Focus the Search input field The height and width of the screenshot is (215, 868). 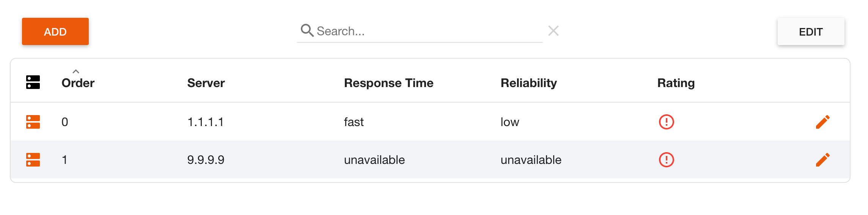pyautogui.click(x=425, y=31)
